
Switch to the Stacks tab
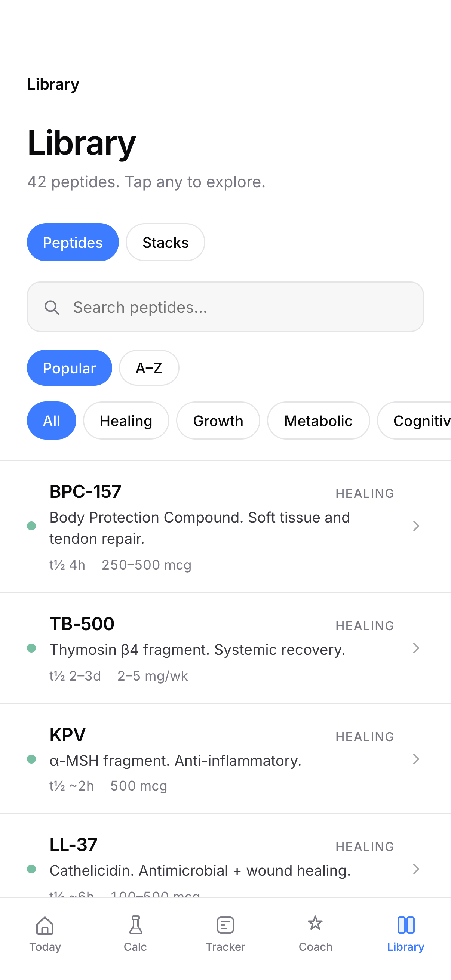tap(165, 242)
